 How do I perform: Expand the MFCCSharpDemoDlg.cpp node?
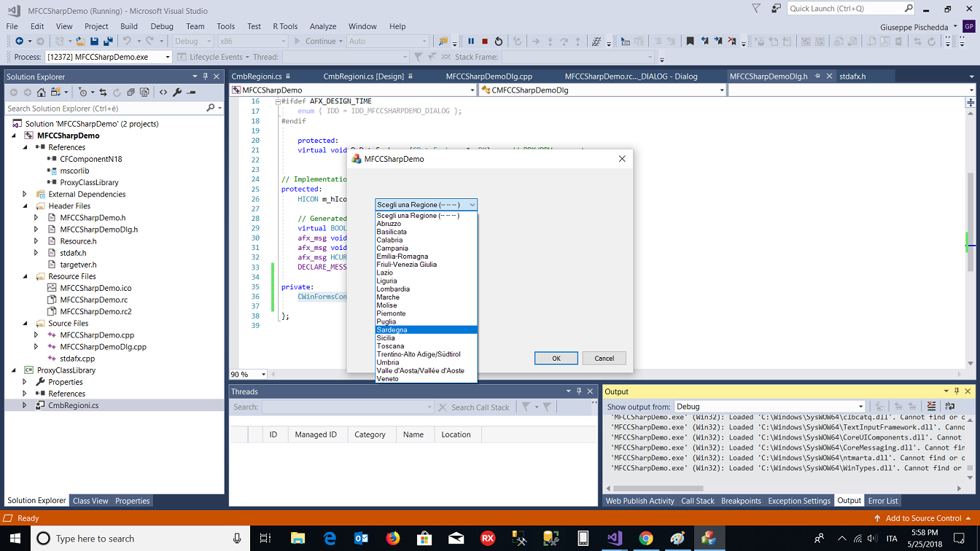36,347
